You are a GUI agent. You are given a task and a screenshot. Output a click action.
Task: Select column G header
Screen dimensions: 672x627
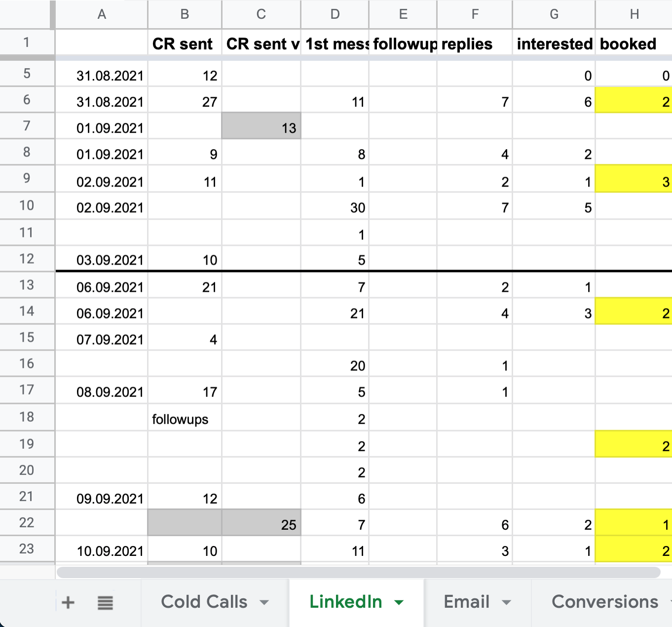[554, 14]
